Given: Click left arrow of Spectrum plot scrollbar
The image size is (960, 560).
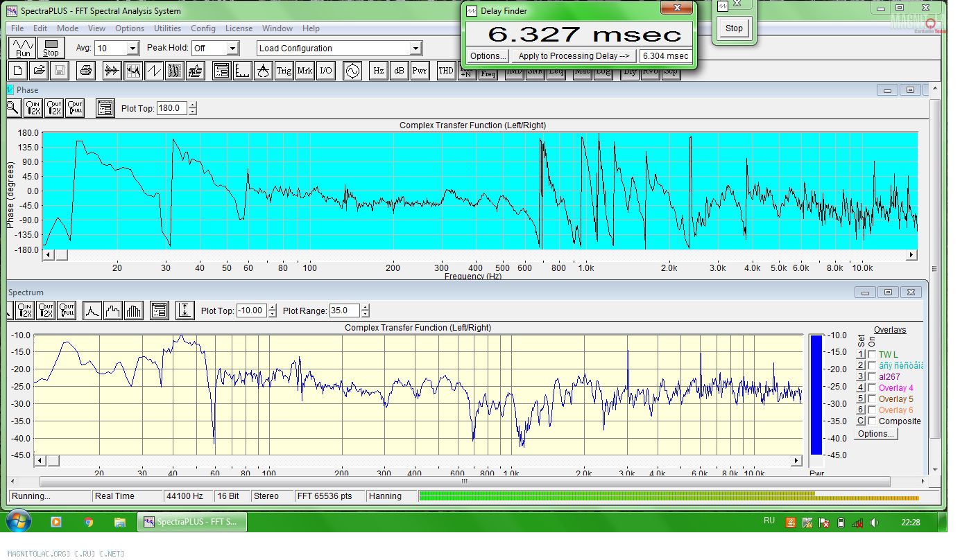Looking at the screenshot, I should 40,461.
